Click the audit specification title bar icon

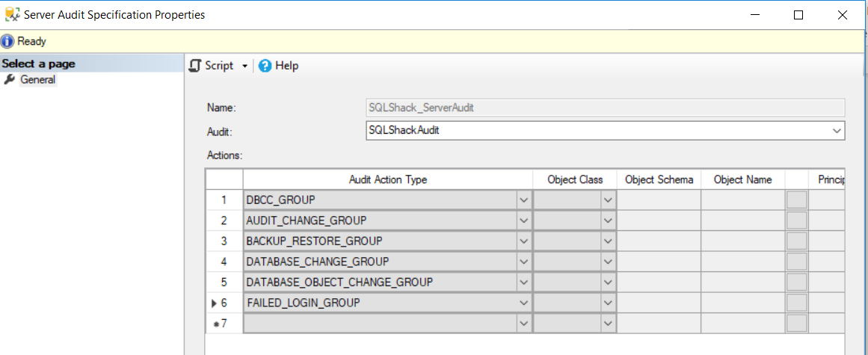(13, 14)
